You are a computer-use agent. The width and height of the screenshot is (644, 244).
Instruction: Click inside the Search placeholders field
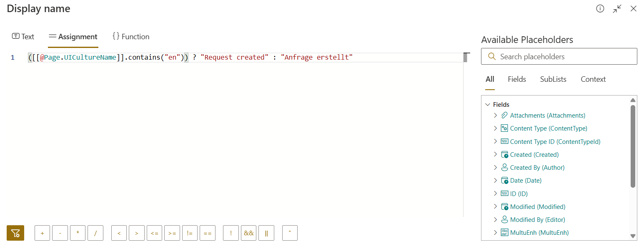559,56
